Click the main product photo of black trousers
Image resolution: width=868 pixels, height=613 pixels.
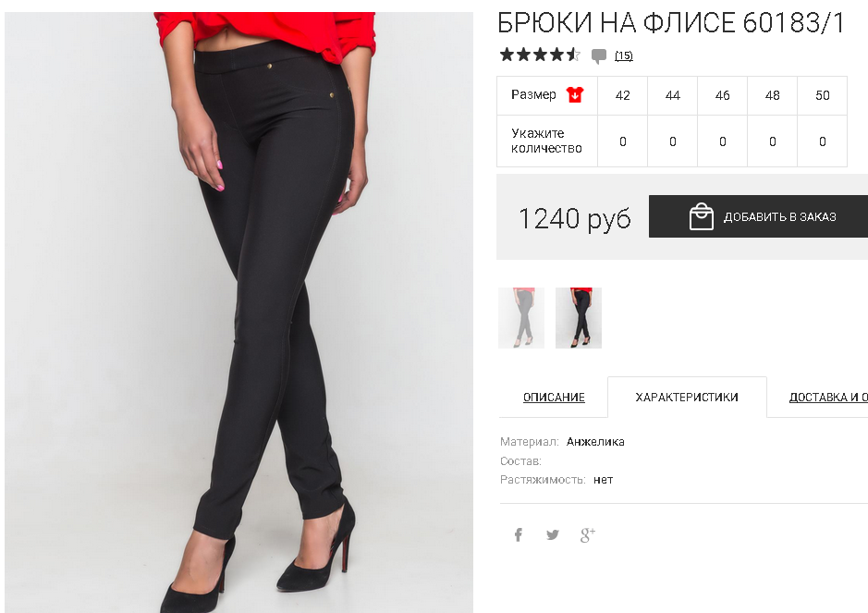coord(238,312)
